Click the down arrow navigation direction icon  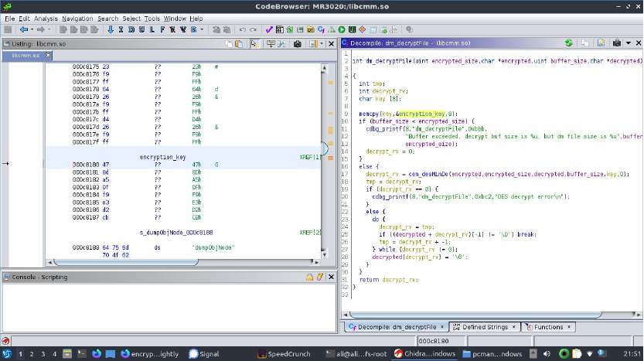tap(111, 29)
